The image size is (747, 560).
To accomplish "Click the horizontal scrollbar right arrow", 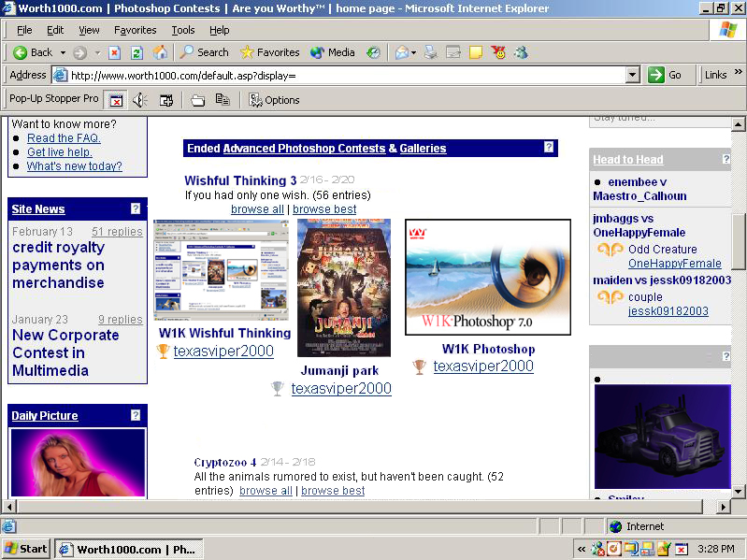I will (724, 507).
